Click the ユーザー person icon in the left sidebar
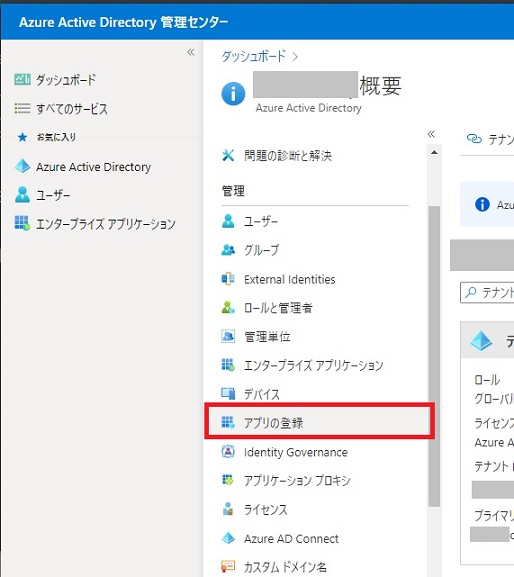The image size is (514, 577). coord(22,195)
